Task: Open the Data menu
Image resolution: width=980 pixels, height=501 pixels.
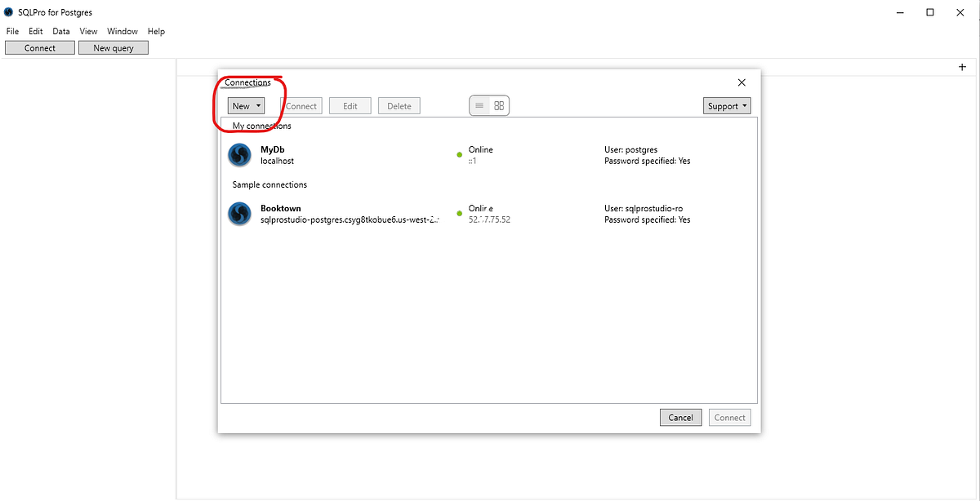Action: (x=60, y=31)
